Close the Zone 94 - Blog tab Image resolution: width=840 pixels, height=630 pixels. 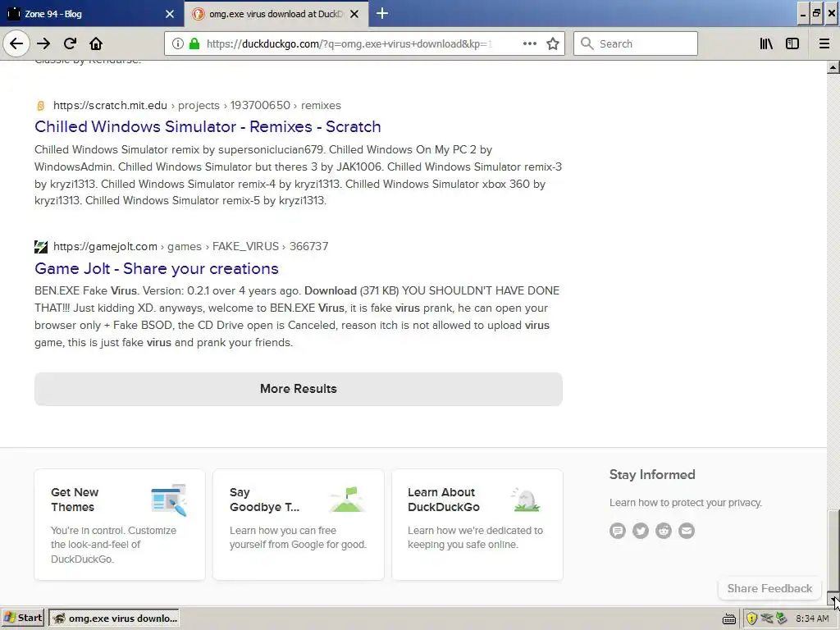(x=170, y=14)
